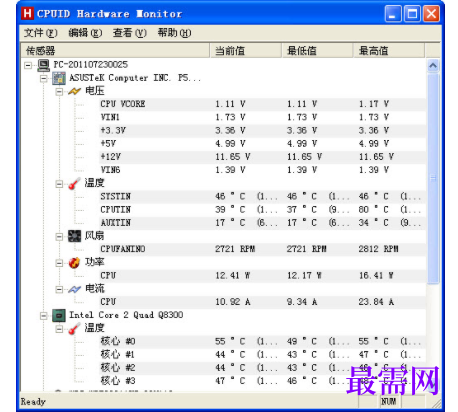Click the thermometer icon under ASUSTeK 温度
Image resolution: width=458 pixels, height=412 pixels.
(75, 183)
